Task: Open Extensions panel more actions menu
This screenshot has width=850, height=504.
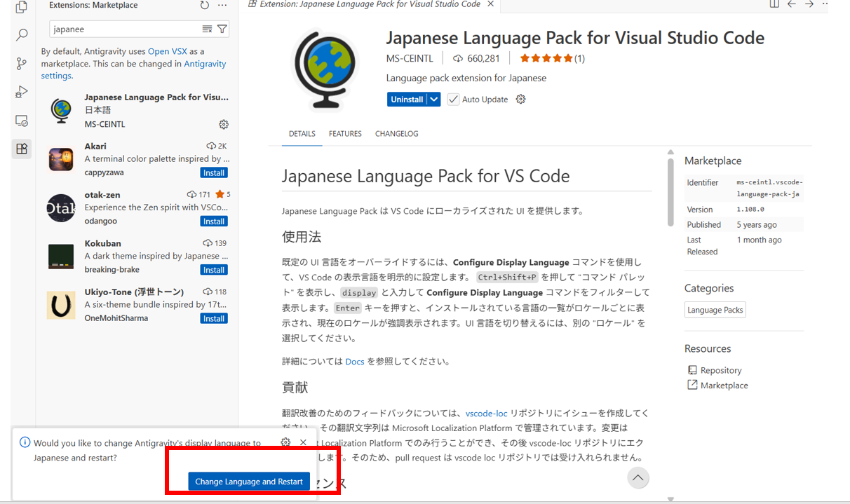Action: pos(222,5)
